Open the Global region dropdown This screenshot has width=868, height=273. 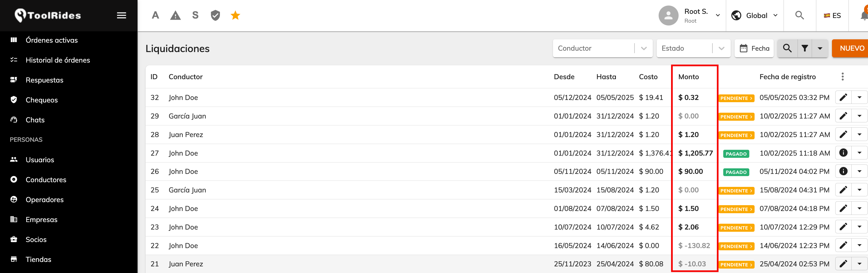coord(755,16)
